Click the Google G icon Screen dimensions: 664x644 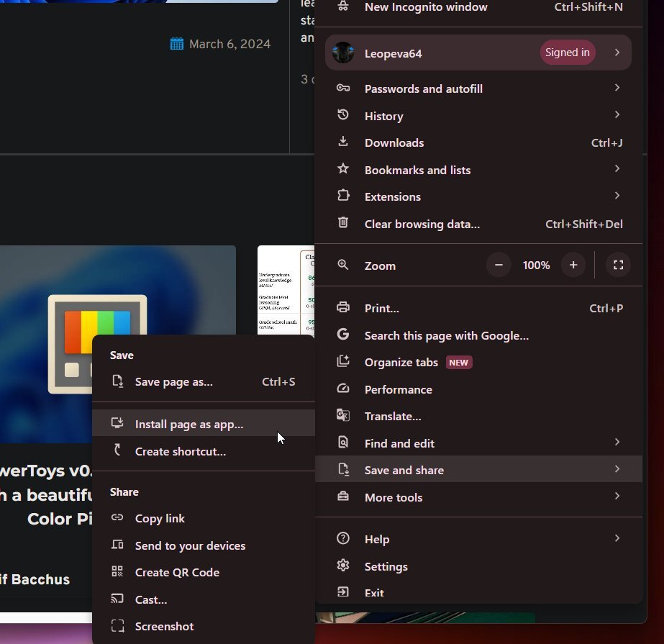tap(343, 335)
